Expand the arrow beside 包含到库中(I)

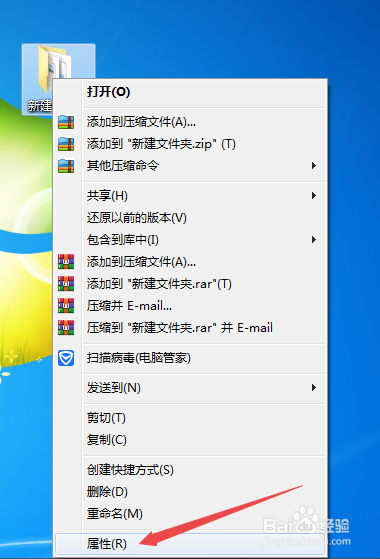(314, 240)
